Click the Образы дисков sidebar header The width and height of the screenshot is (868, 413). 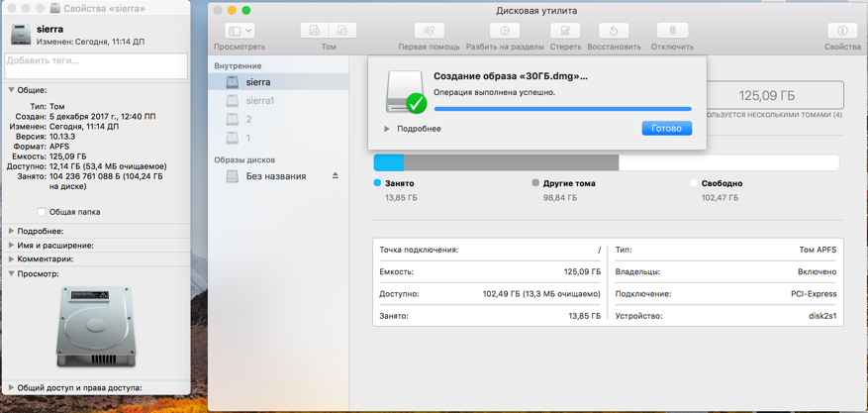pyautogui.click(x=244, y=160)
